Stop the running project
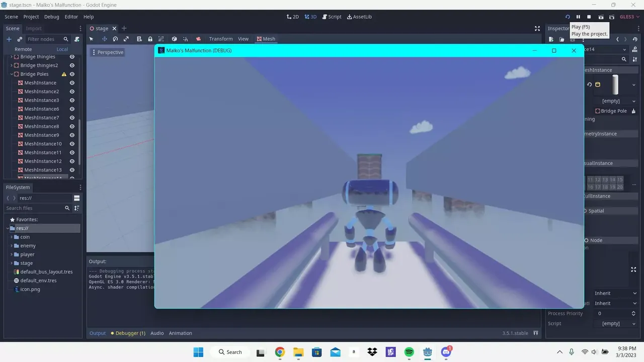The width and height of the screenshot is (644, 362). coord(589,17)
